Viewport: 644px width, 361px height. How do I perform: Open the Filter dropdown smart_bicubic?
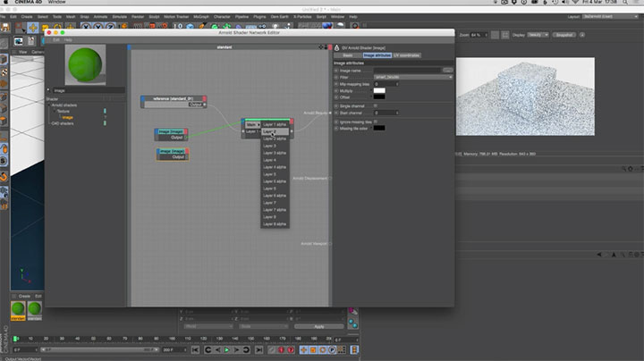coord(413,77)
